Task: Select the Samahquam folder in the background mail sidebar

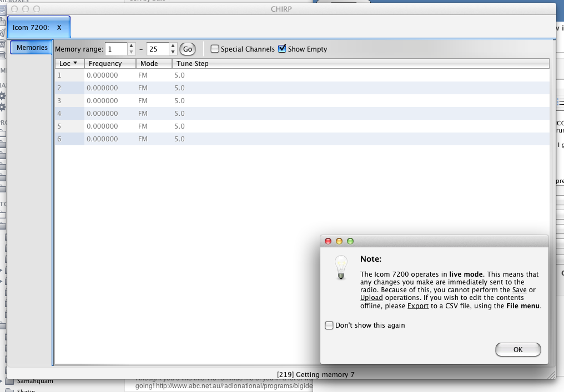Action: pyautogui.click(x=35, y=381)
